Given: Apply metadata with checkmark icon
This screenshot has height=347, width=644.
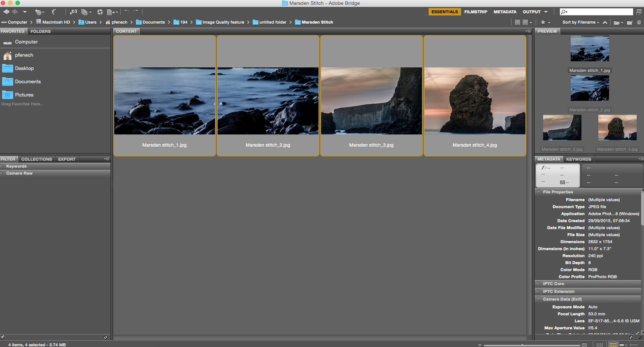Looking at the screenshot, I should coord(640,337).
